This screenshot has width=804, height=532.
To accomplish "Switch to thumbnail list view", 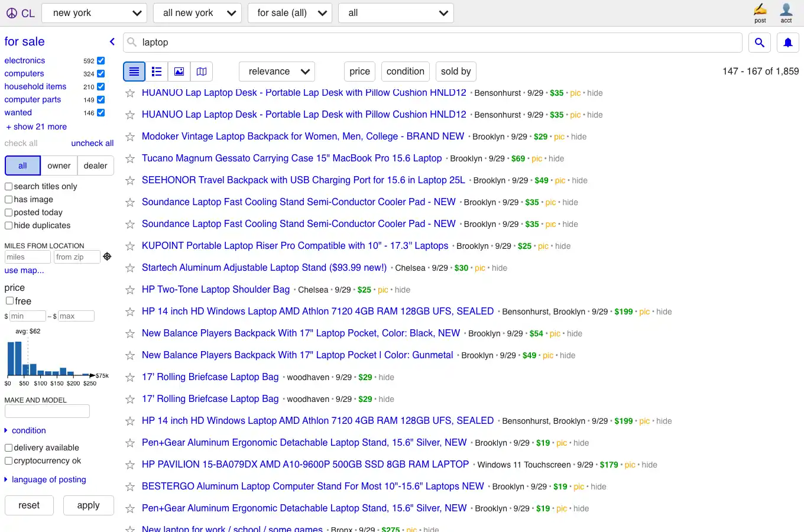I will (157, 72).
